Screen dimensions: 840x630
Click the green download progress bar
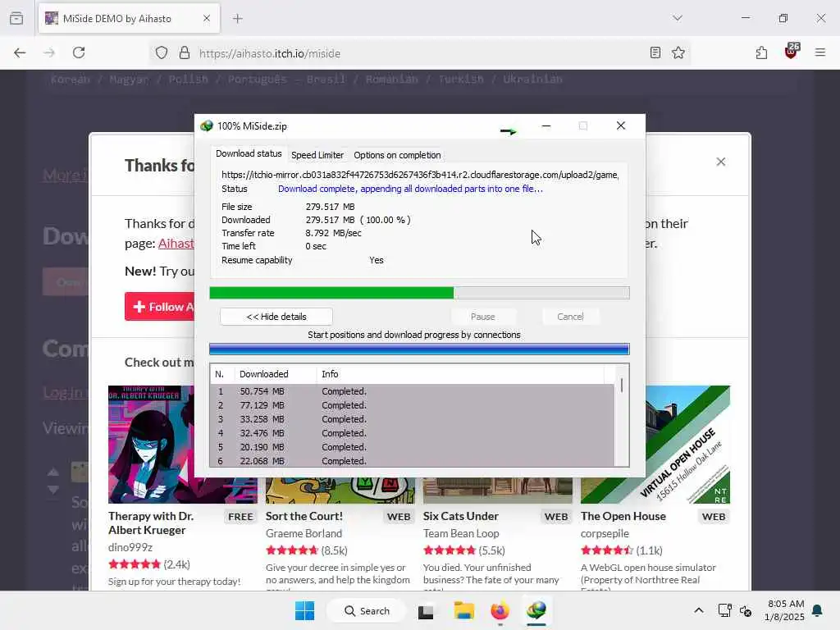click(419, 293)
